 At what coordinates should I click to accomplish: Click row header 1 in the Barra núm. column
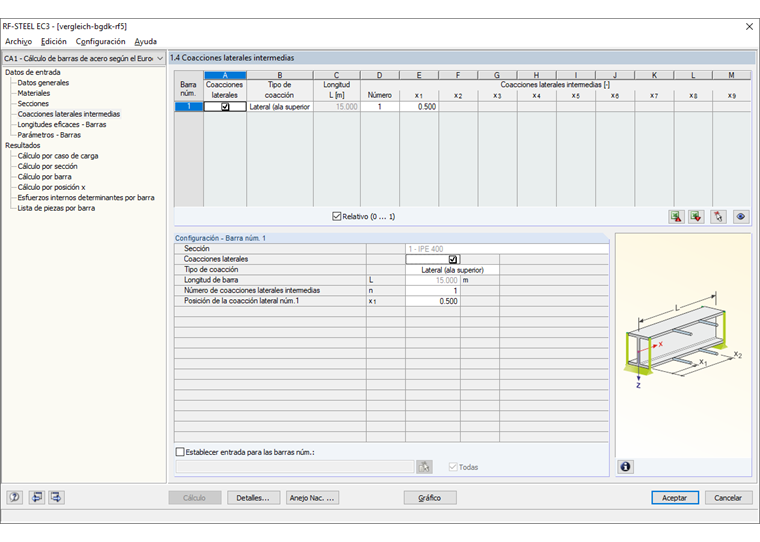[189, 107]
